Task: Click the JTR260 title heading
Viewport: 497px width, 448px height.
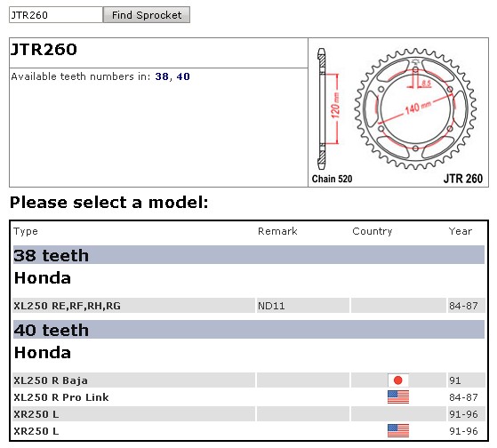Action: click(44, 50)
